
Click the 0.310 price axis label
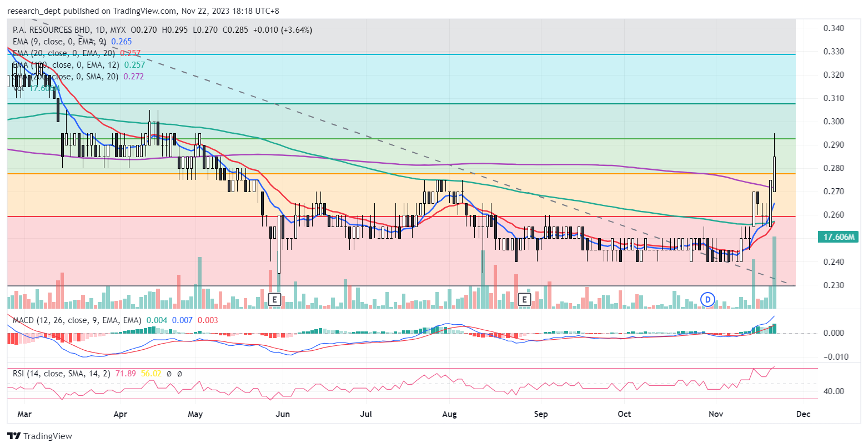coord(834,98)
